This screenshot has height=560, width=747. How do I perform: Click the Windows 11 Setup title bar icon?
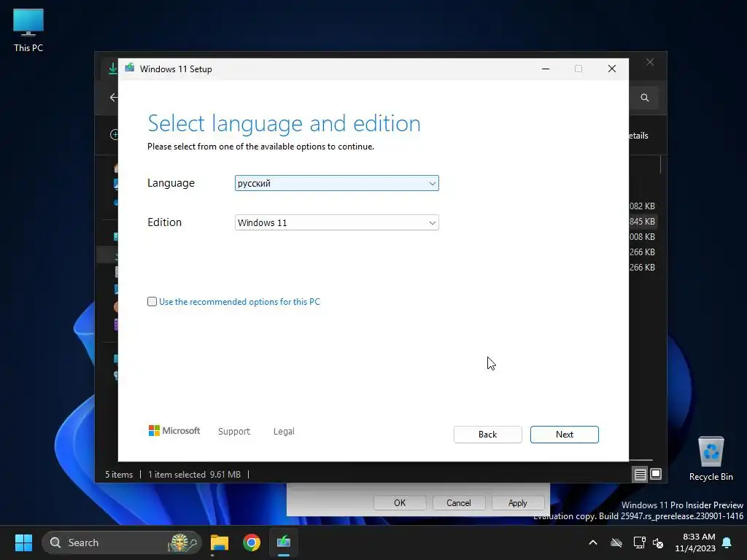click(x=130, y=68)
